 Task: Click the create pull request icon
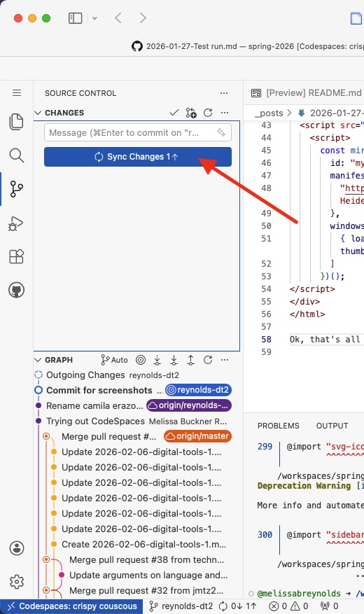tap(191, 113)
